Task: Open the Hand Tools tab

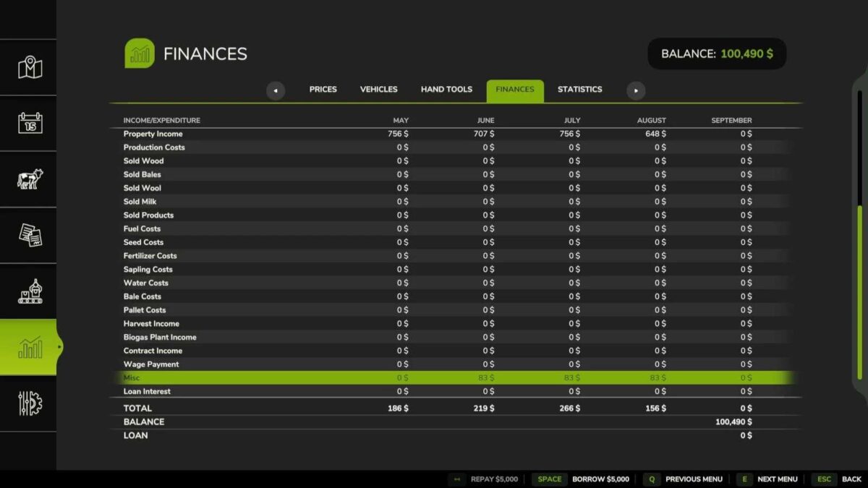Action: point(446,89)
